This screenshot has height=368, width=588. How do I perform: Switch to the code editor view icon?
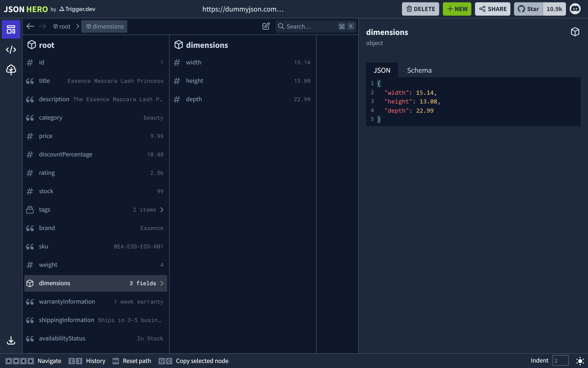click(x=11, y=50)
